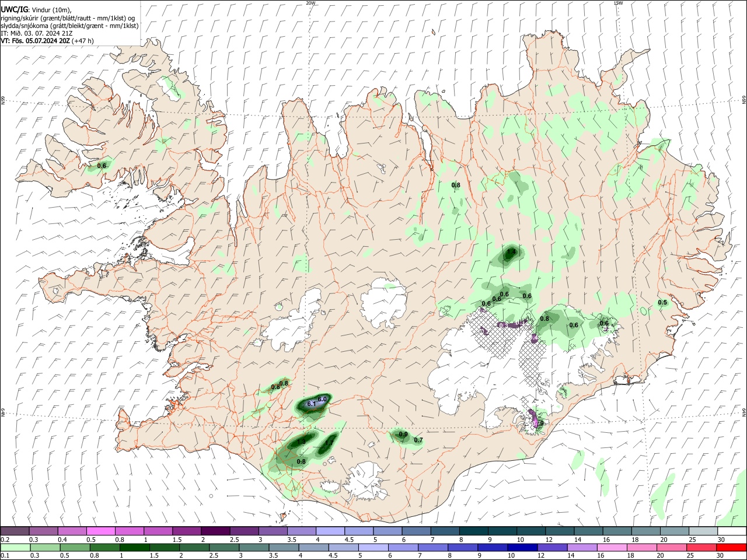Click the 15W longitude label at top

618,3
